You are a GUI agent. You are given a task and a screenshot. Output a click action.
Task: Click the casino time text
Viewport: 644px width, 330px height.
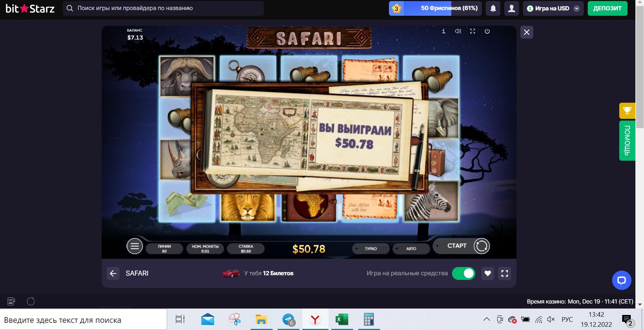[580, 301]
